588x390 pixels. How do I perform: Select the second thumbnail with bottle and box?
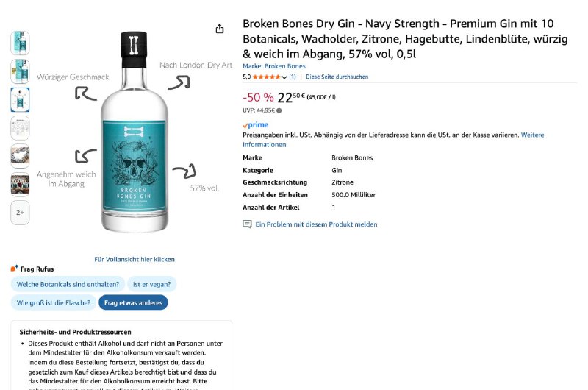(21, 71)
